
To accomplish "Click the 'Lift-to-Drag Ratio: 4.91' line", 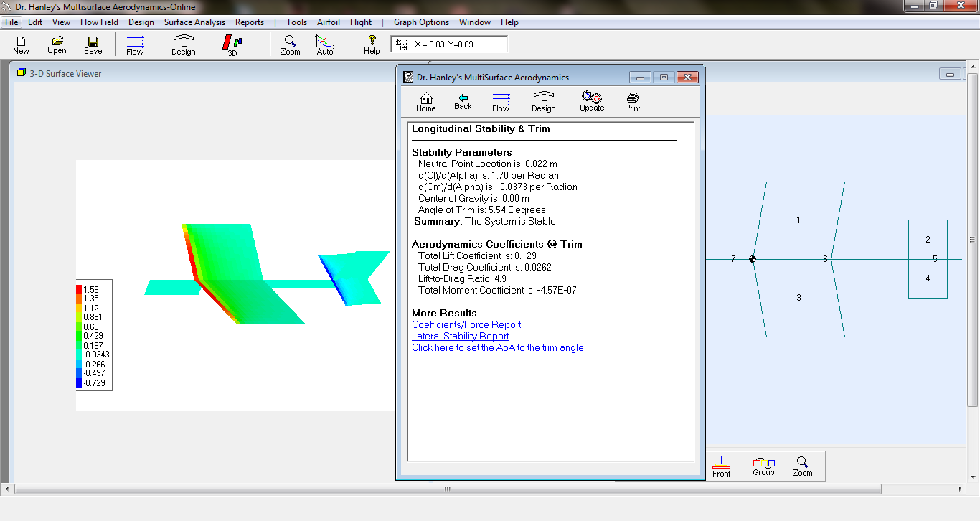I will click(x=464, y=278).
